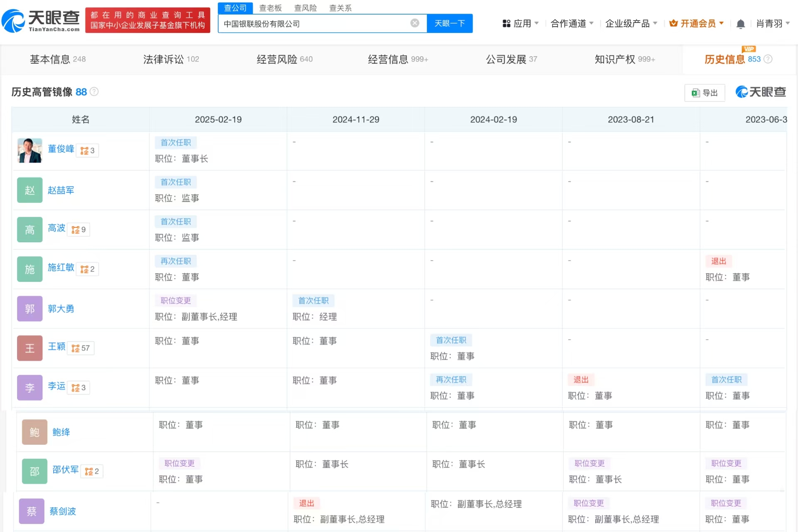
Task: Click the TianYanCha logo icon
Action: pos(13,21)
